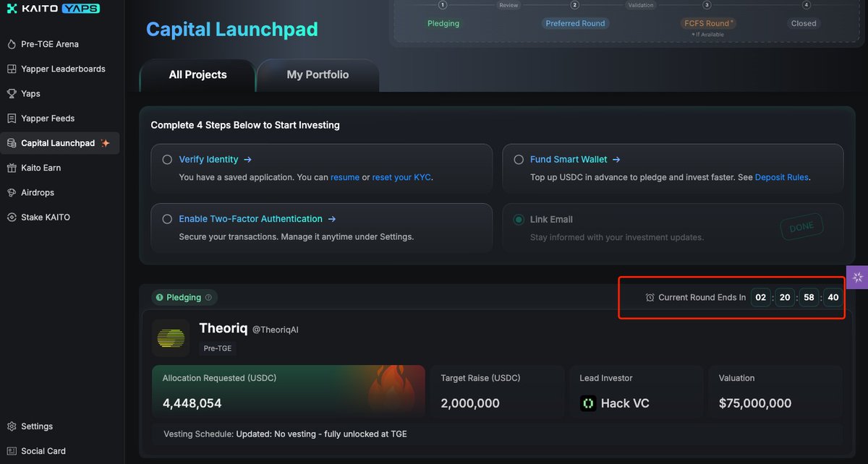Click the gear icon beside Settings
The width and height of the screenshot is (868, 464).
(x=11, y=426)
